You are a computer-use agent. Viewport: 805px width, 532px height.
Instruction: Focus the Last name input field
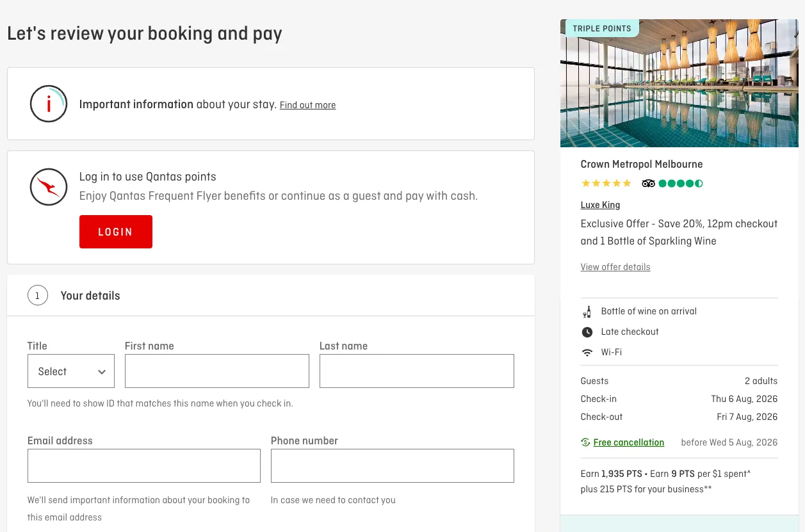point(417,371)
